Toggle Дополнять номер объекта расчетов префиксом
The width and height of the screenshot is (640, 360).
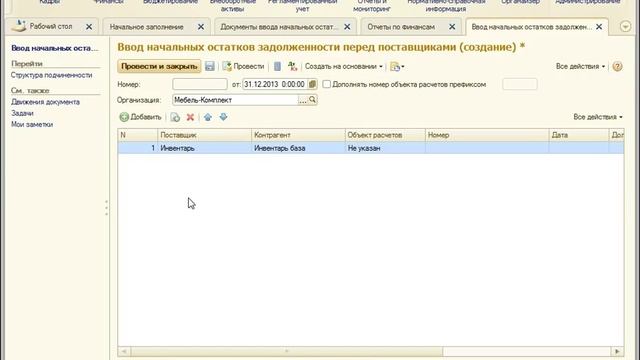pyautogui.click(x=326, y=84)
